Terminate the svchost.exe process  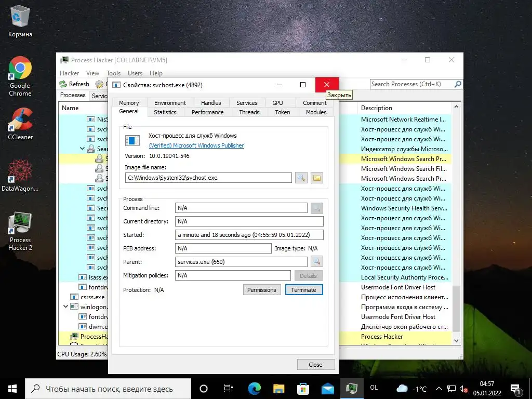point(303,290)
